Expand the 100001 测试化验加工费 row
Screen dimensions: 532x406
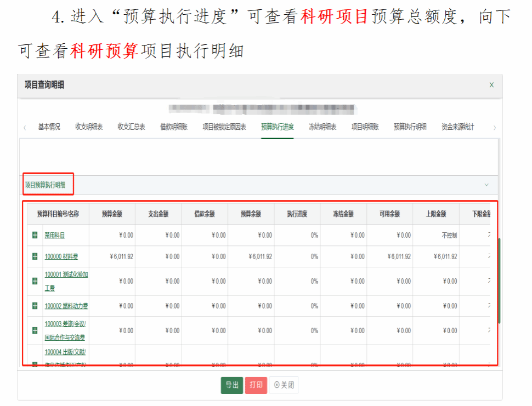[35, 281]
